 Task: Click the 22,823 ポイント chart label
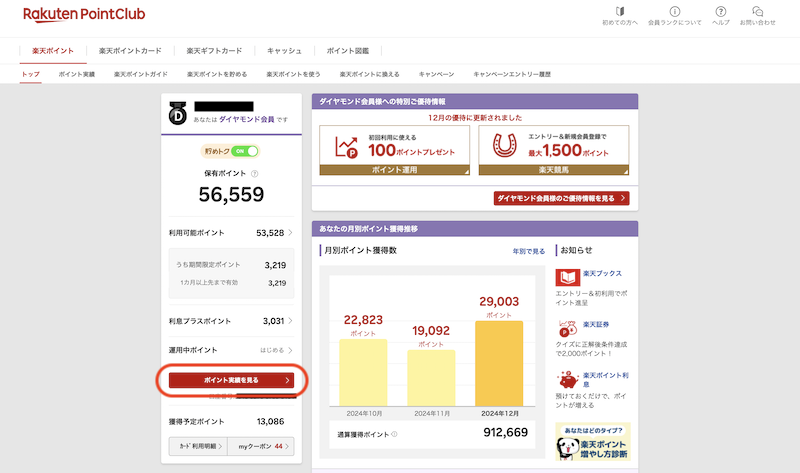(363, 325)
